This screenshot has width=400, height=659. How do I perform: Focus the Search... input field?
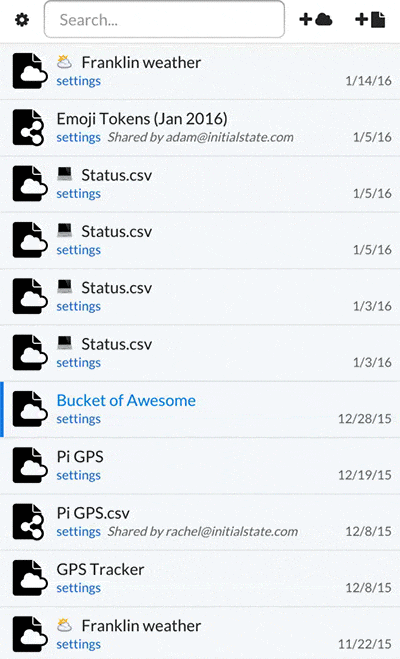coord(164,19)
